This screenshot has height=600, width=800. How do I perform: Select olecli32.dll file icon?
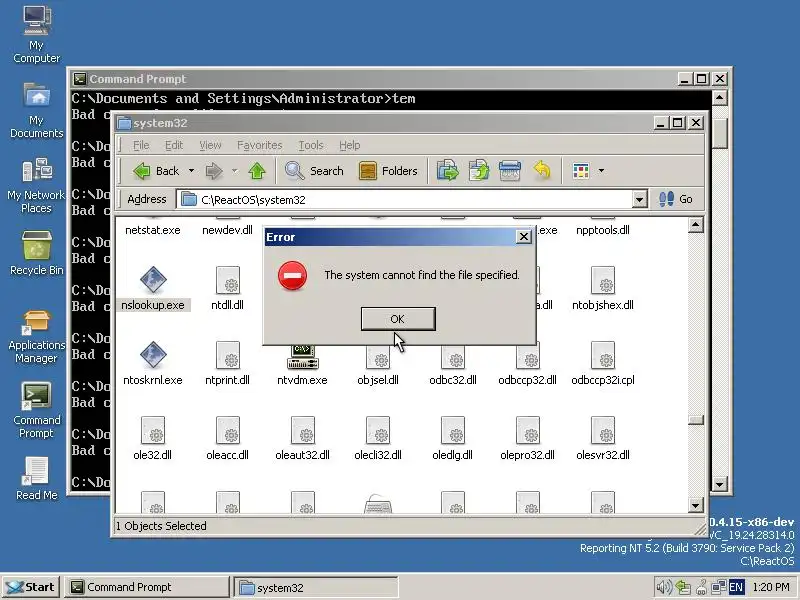(x=378, y=430)
